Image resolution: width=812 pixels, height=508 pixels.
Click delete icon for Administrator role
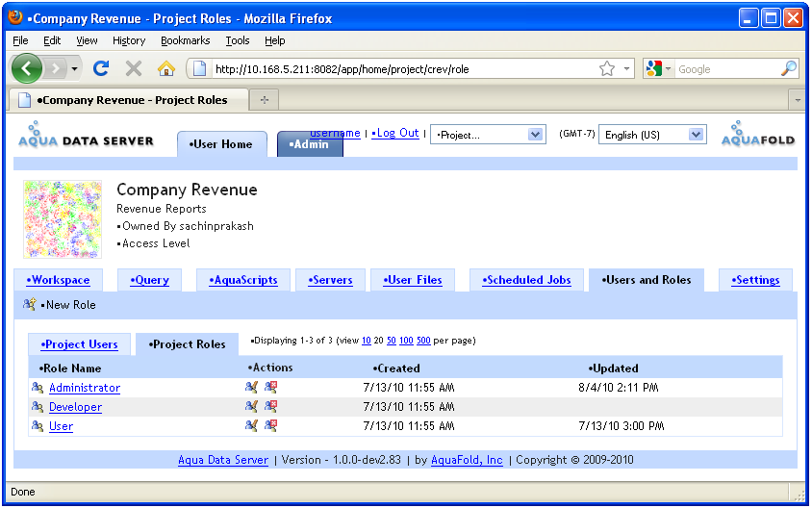coord(270,388)
